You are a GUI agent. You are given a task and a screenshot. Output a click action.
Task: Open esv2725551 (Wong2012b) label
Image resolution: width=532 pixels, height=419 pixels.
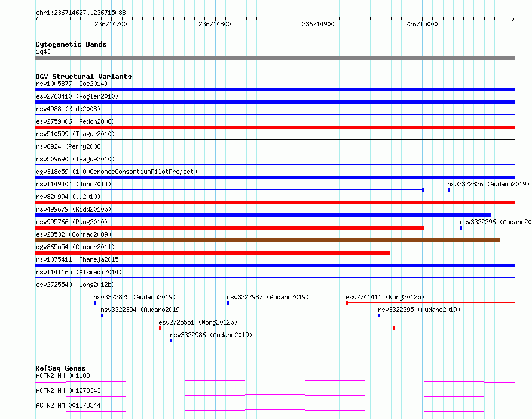pyautogui.click(x=198, y=322)
